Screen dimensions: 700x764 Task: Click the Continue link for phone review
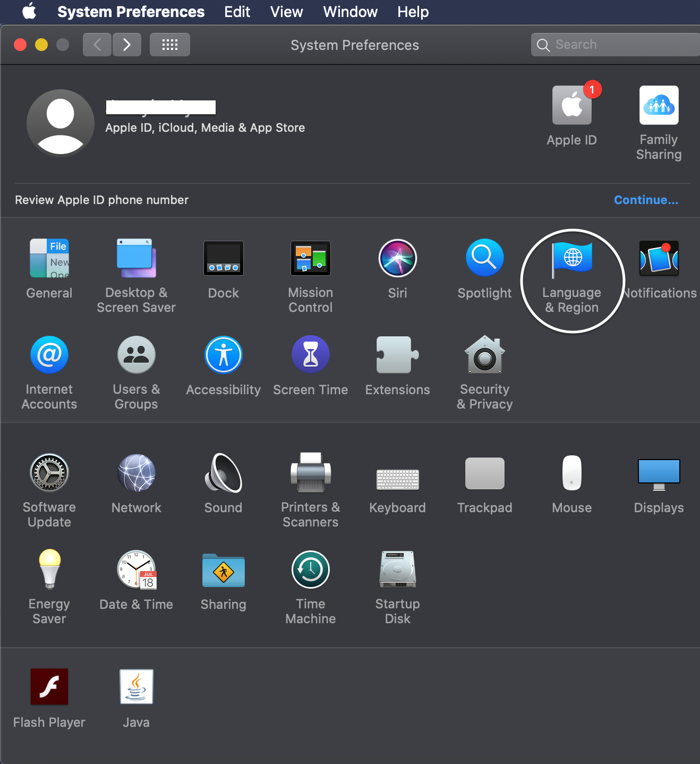(646, 200)
